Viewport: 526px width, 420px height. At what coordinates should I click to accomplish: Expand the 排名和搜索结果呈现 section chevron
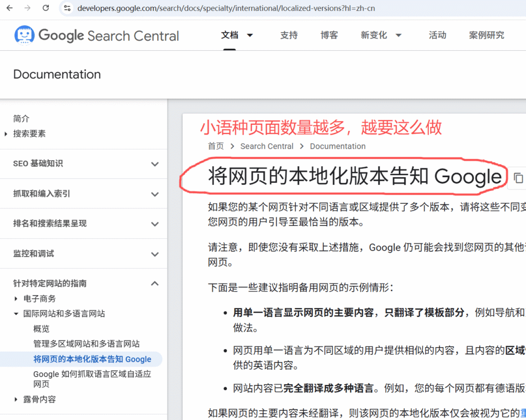pyautogui.click(x=155, y=224)
